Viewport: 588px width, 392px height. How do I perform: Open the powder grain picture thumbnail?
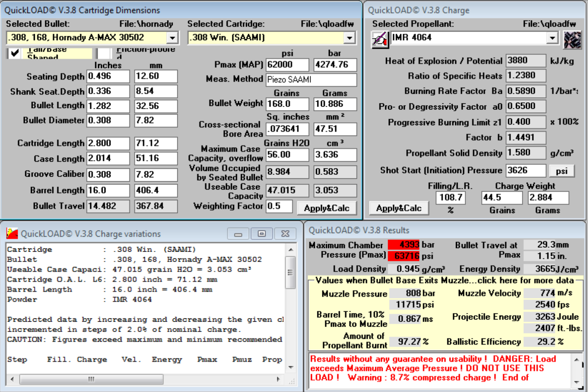point(572,39)
